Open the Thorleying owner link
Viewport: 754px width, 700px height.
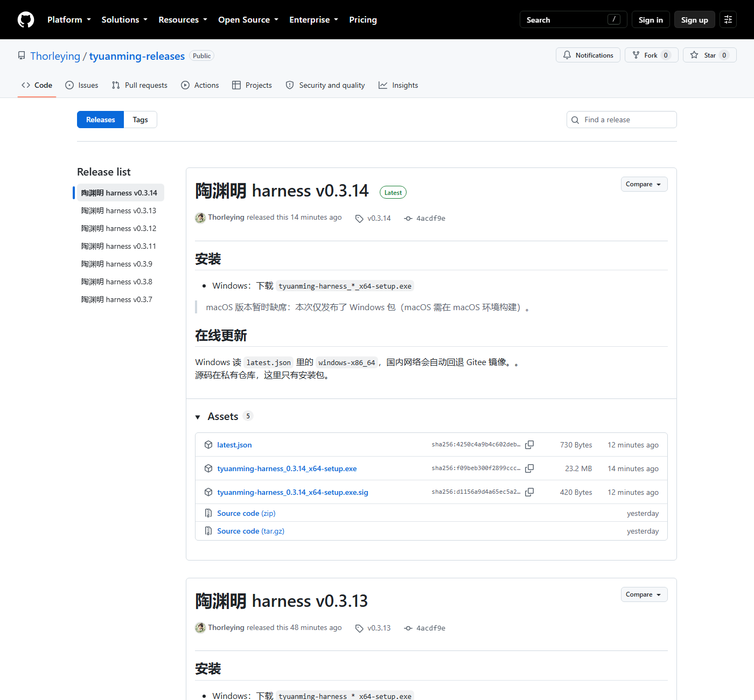[x=55, y=56]
